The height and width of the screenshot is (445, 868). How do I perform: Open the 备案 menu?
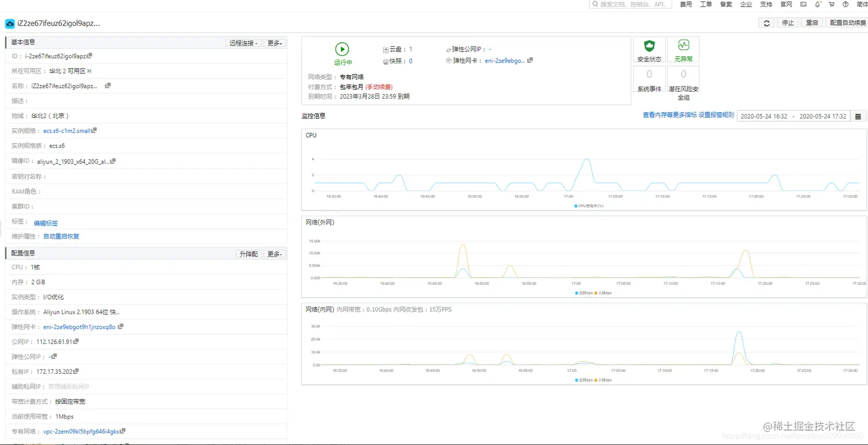pos(726,4)
